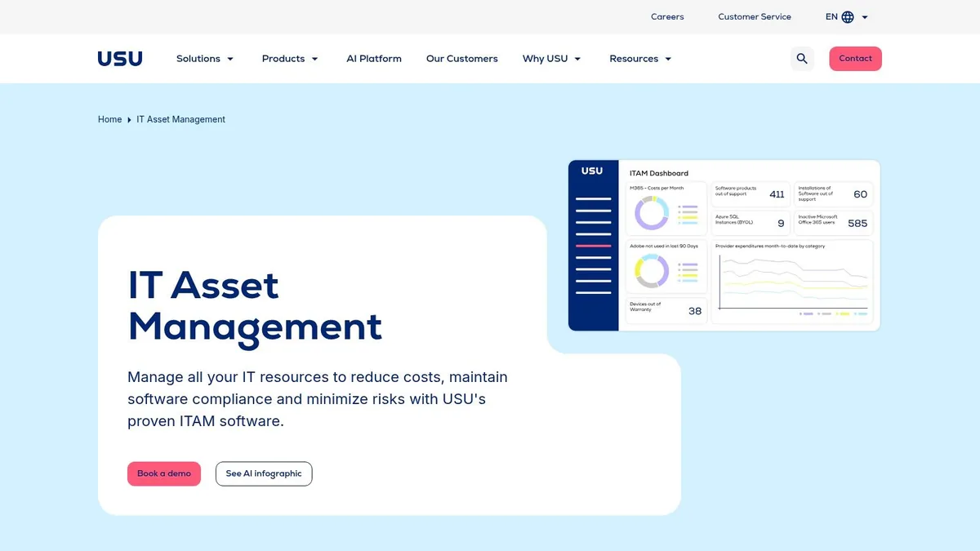Screen dimensions: 980x551
Task: Click the Installations out of support 60 tile
Action: (833, 193)
